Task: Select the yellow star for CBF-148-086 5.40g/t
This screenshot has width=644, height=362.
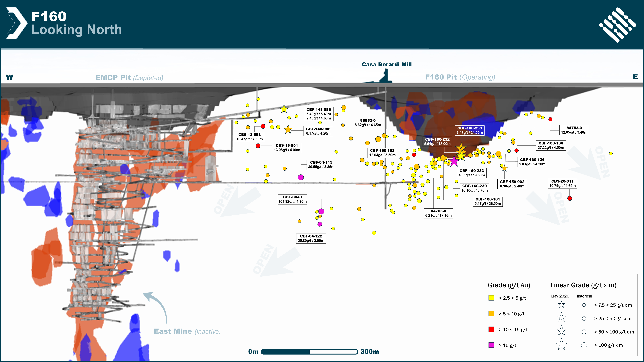Action: point(284,109)
